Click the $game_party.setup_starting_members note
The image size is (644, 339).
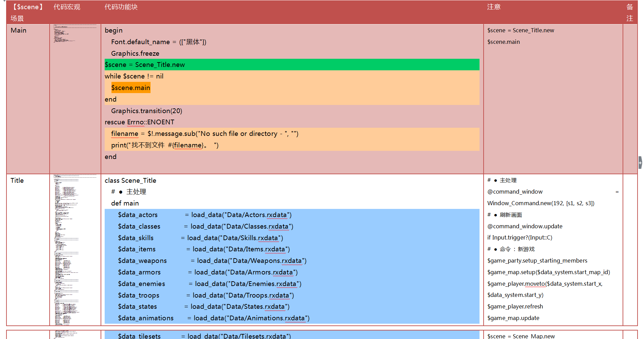tap(537, 261)
